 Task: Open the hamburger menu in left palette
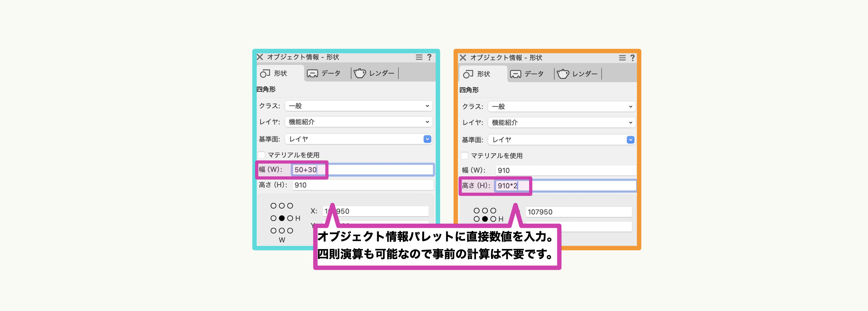coord(419,57)
